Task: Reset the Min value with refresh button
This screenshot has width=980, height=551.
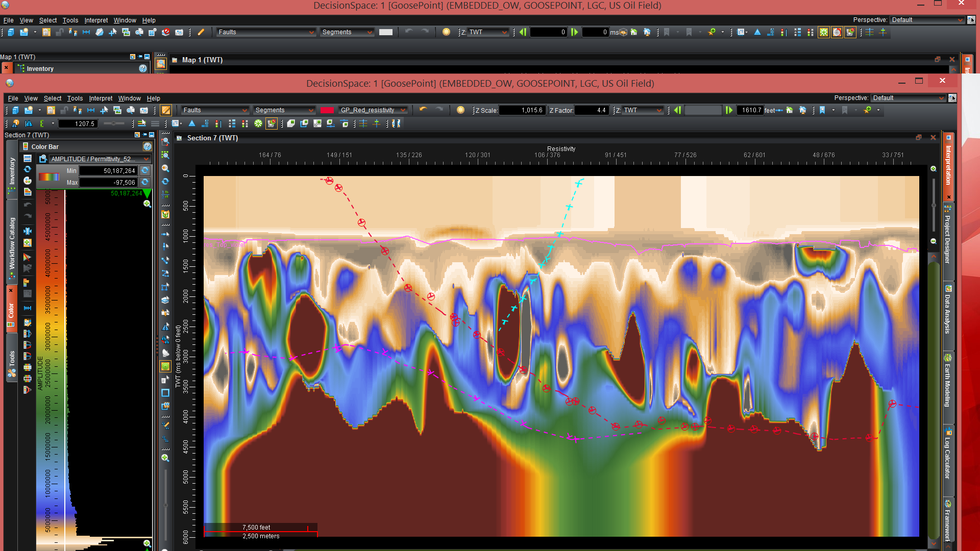Action: pos(145,170)
